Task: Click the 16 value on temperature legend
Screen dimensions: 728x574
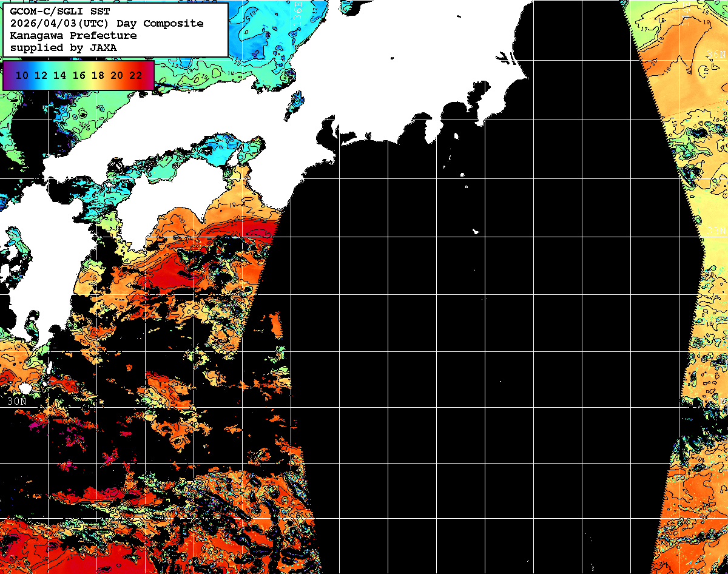Action: point(79,75)
